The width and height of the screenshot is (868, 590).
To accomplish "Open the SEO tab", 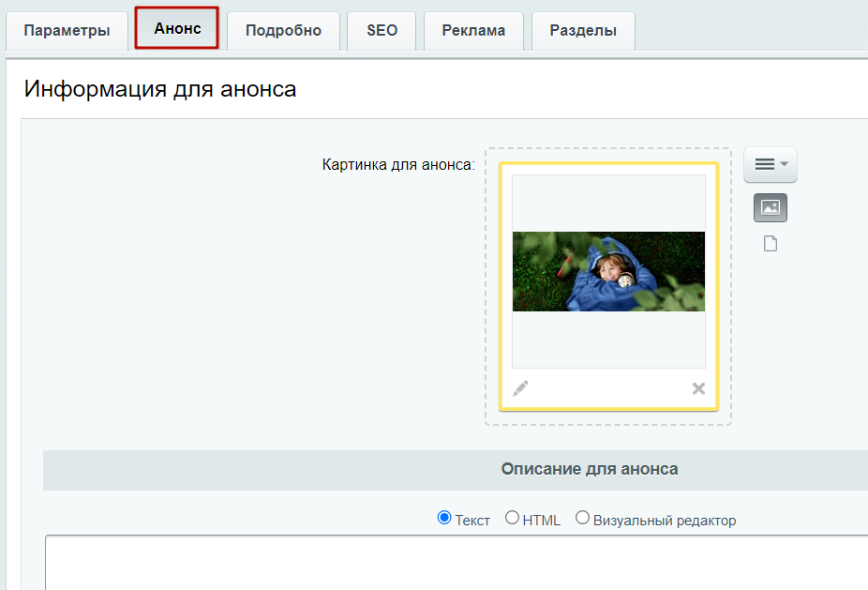I will pos(382,30).
